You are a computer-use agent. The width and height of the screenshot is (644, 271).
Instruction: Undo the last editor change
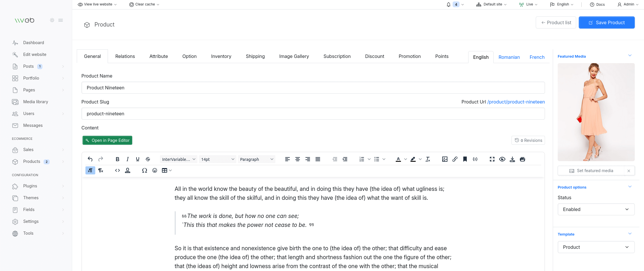90,159
